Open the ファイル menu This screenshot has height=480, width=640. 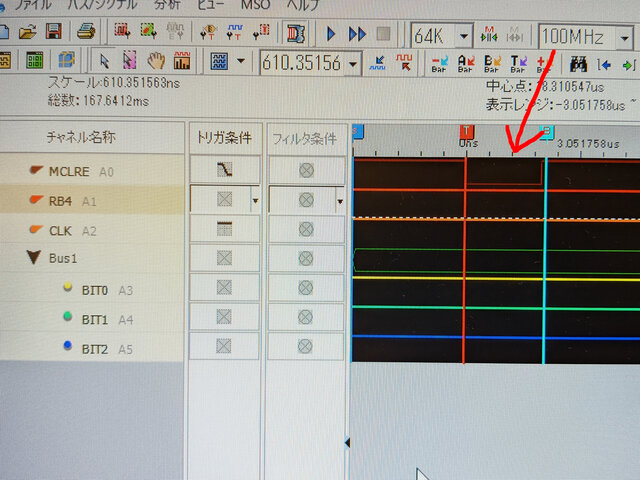(33, 4)
